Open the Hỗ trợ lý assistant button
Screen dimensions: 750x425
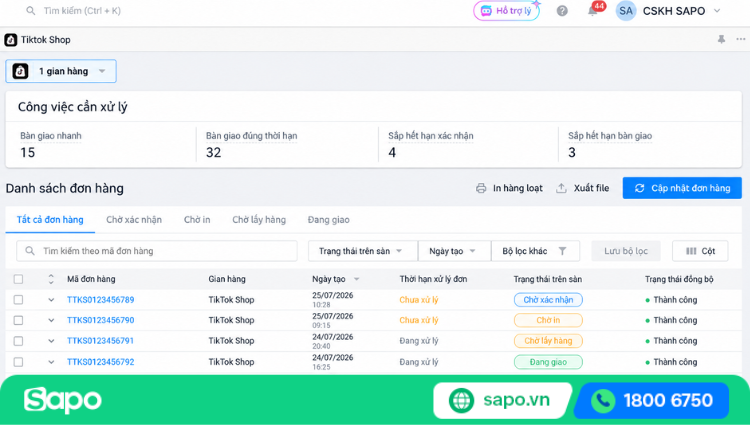pyautogui.click(x=507, y=11)
